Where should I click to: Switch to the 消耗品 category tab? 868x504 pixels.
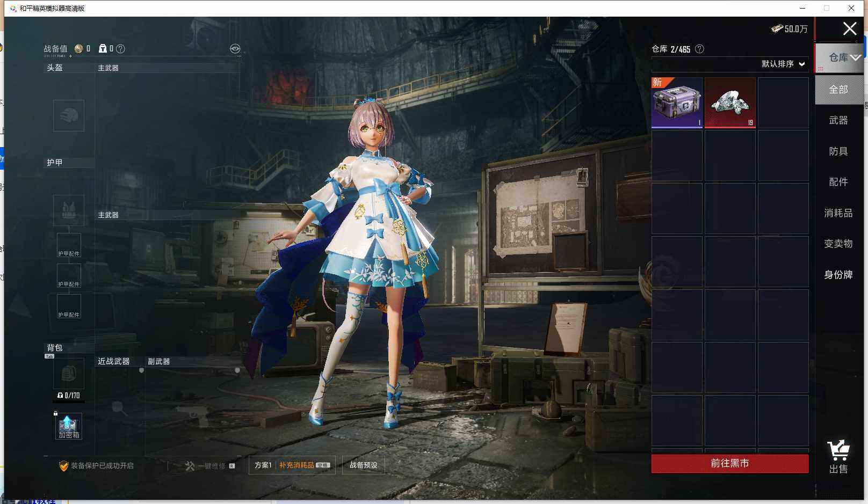(838, 213)
